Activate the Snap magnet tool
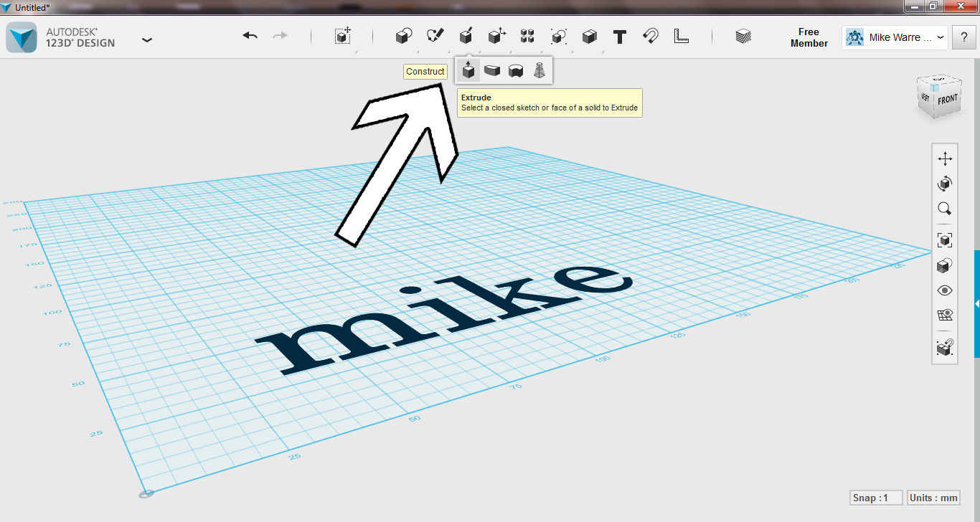980x522 pixels. pyautogui.click(x=651, y=36)
